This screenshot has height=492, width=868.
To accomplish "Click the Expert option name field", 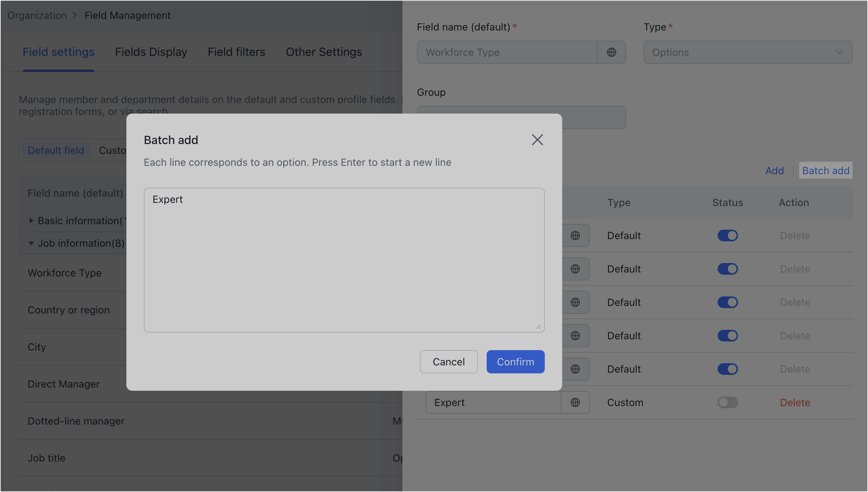I will pos(494,402).
